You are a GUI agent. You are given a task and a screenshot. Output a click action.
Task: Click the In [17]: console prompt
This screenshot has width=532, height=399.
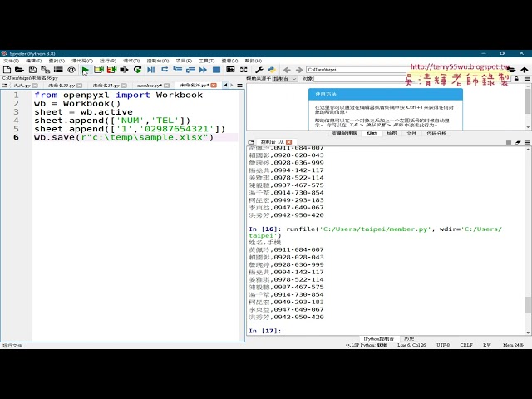[x=264, y=331]
